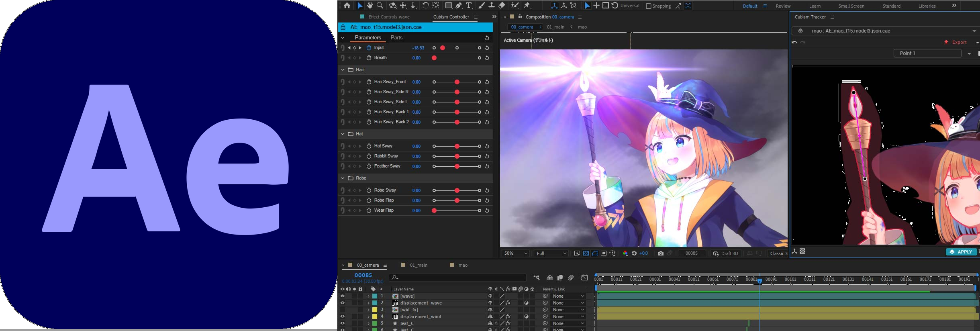Collapse the Robe parameter group

click(343, 178)
